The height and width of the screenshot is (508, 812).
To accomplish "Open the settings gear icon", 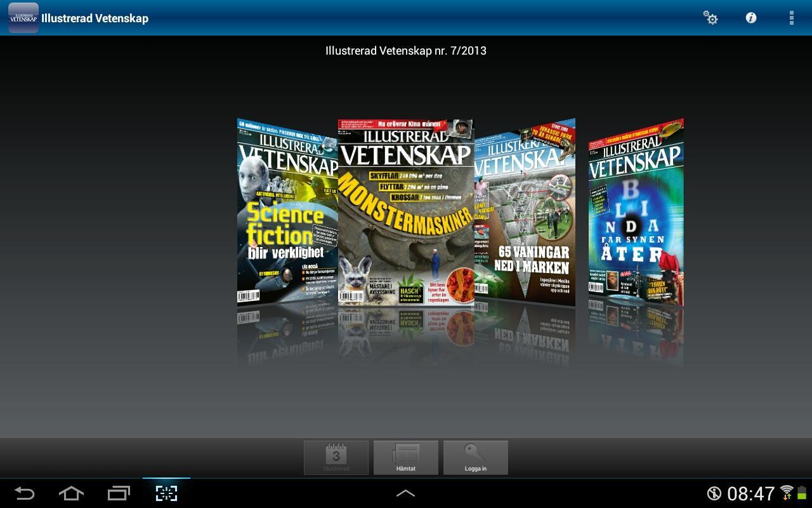I will click(x=710, y=18).
